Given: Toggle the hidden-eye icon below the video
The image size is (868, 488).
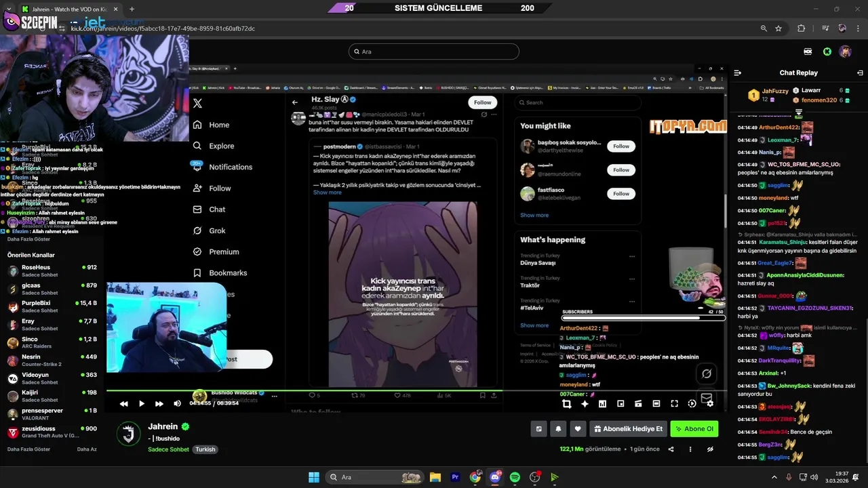Looking at the screenshot, I should 710,449.
